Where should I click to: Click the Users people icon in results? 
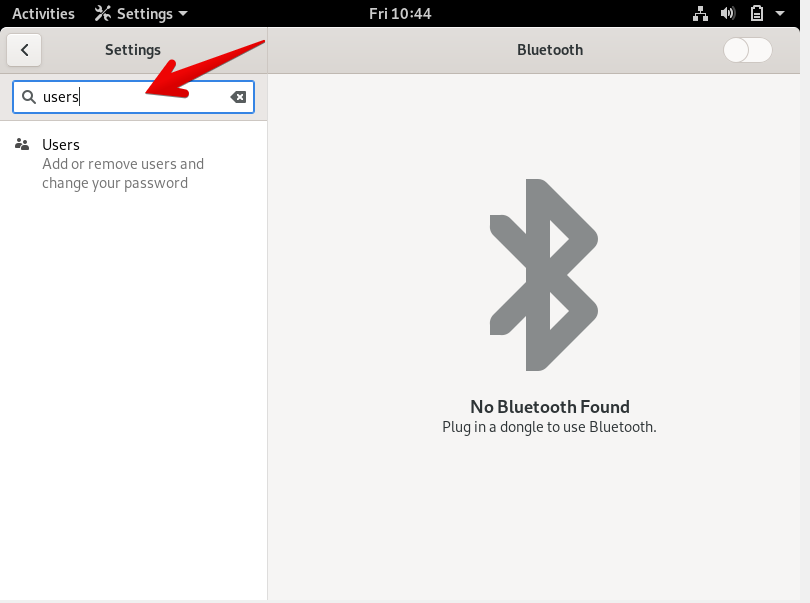point(22,145)
